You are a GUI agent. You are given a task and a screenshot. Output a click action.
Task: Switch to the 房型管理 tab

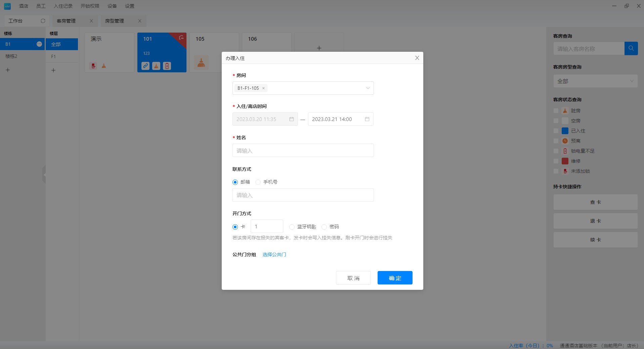115,21
